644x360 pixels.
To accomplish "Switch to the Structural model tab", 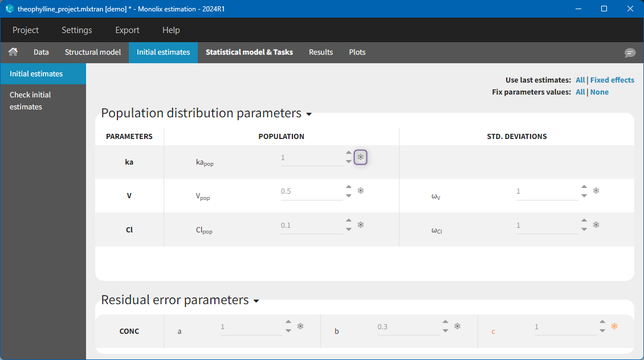I will point(92,52).
